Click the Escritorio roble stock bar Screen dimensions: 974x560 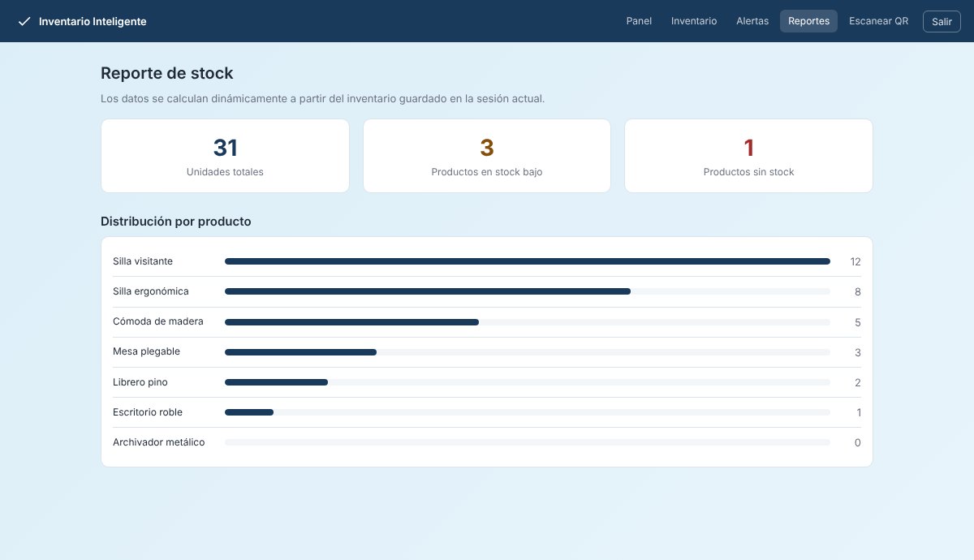click(528, 412)
